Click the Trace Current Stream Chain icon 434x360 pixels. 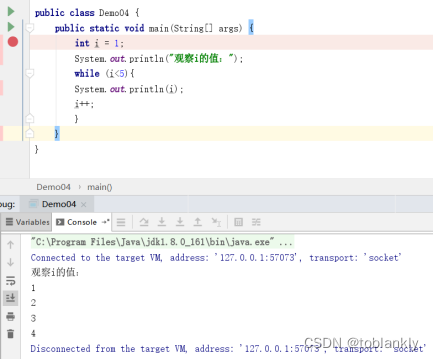pyautogui.click(x=256, y=222)
